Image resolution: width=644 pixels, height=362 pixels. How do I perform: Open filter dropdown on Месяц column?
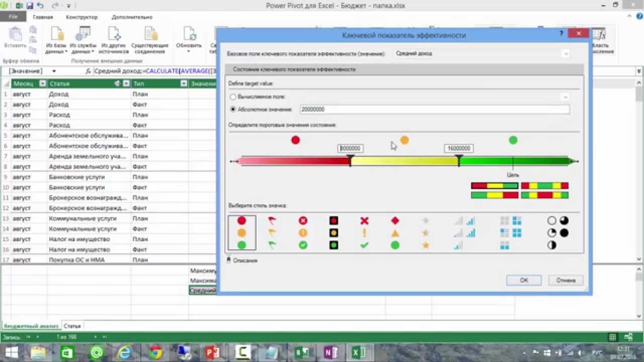click(x=43, y=84)
